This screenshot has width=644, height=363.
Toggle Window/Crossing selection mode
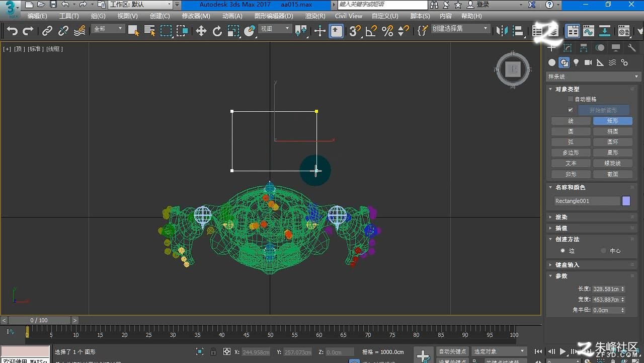click(182, 31)
